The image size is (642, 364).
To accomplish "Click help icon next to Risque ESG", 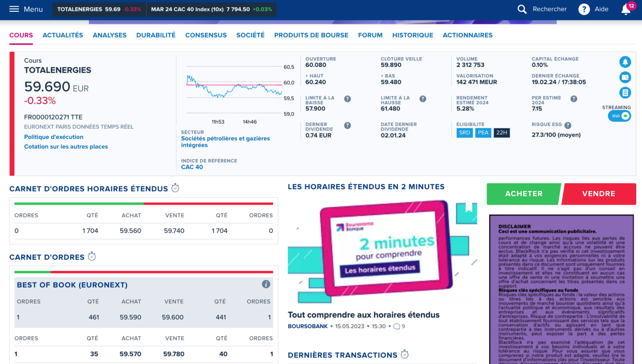I will [568, 125].
